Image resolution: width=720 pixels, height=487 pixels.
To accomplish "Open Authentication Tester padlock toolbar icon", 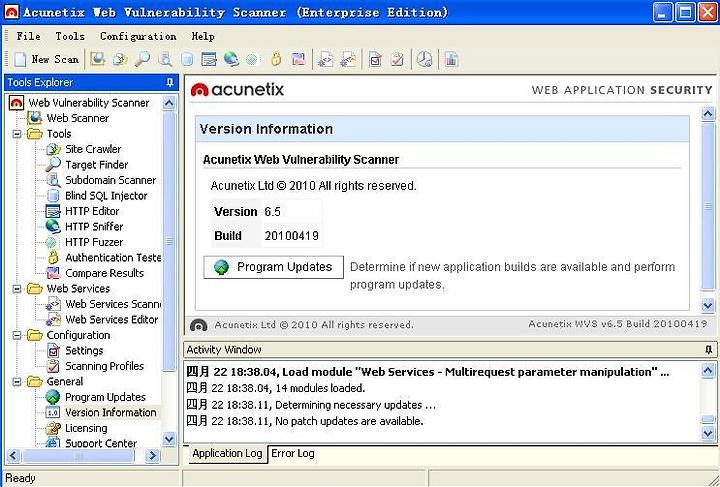I will (x=276, y=59).
